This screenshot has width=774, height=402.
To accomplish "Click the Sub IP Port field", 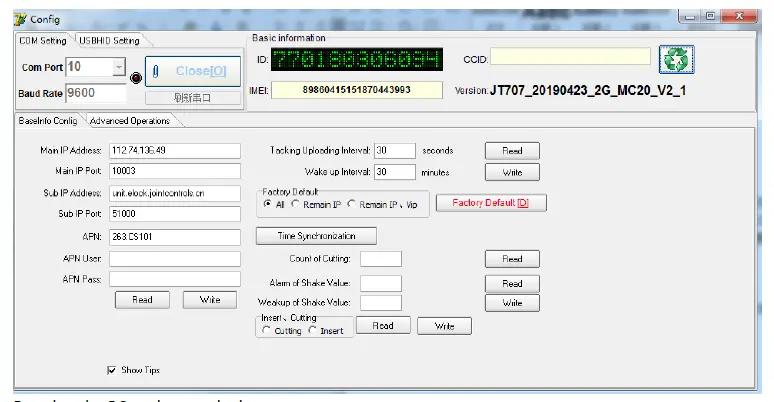I will tap(175, 214).
